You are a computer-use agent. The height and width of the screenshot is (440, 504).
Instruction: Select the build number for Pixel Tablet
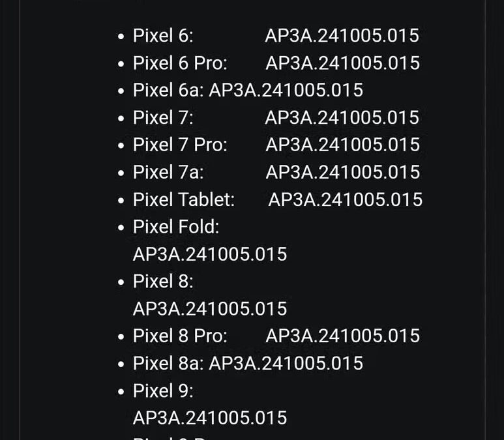(x=345, y=199)
